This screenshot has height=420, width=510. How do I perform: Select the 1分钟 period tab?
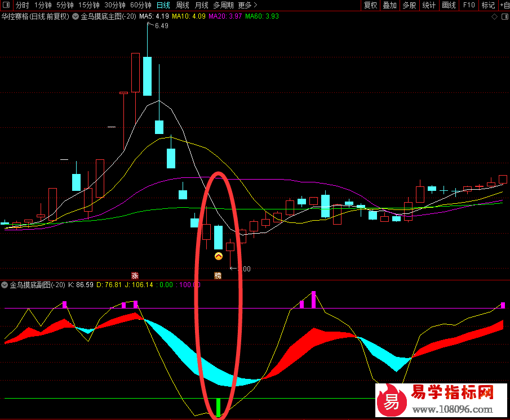coord(43,5)
